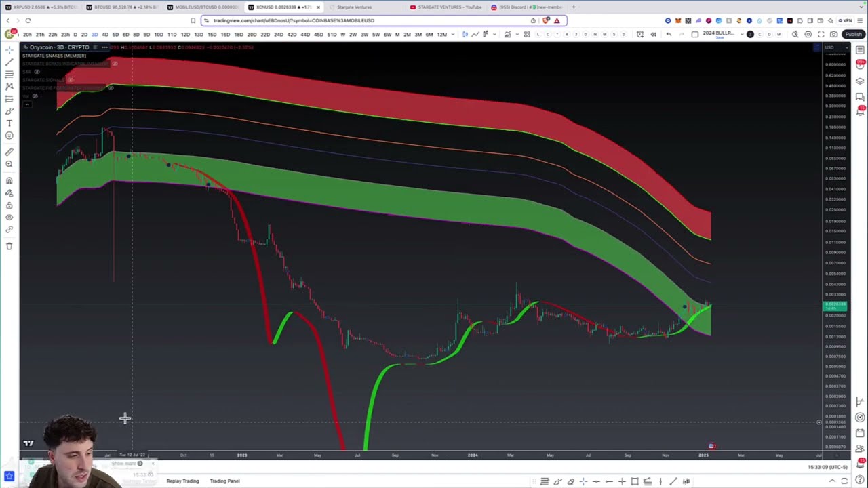Open the watchlist panel icon in right sidebar

point(860,49)
